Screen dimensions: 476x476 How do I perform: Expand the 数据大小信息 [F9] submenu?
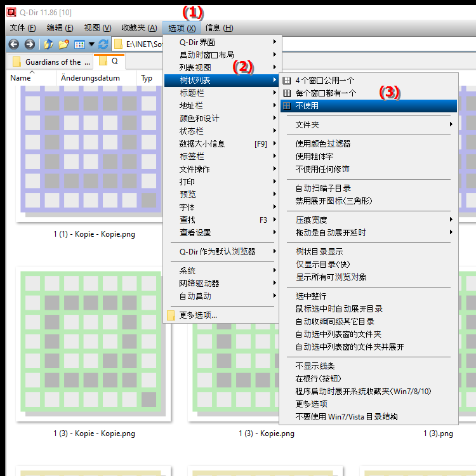[221, 144]
